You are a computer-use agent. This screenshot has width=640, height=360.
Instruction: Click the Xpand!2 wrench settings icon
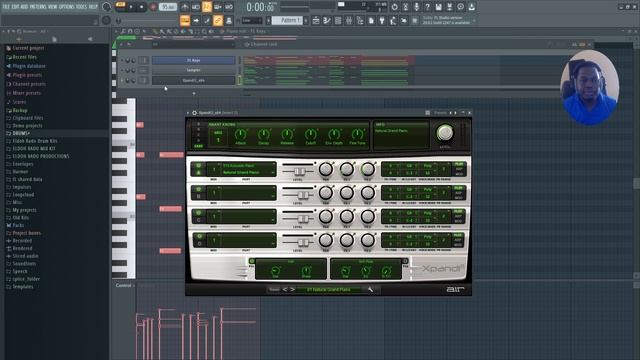pos(371,289)
